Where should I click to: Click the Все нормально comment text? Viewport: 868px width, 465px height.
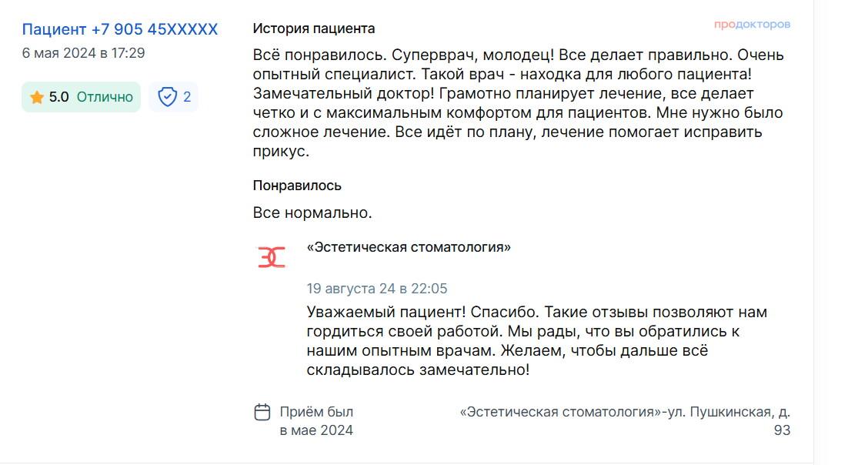tap(312, 212)
